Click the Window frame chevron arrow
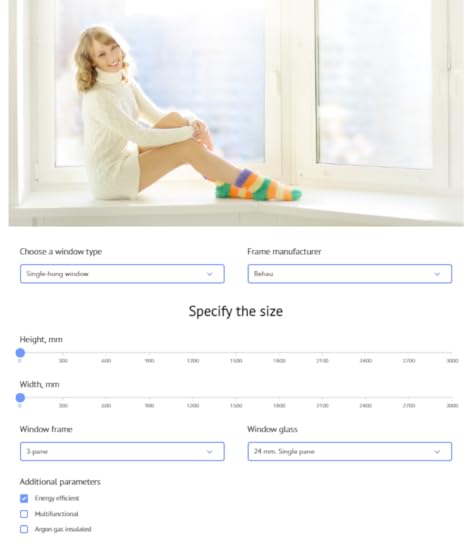The image size is (471, 540). tap(209, 452)
